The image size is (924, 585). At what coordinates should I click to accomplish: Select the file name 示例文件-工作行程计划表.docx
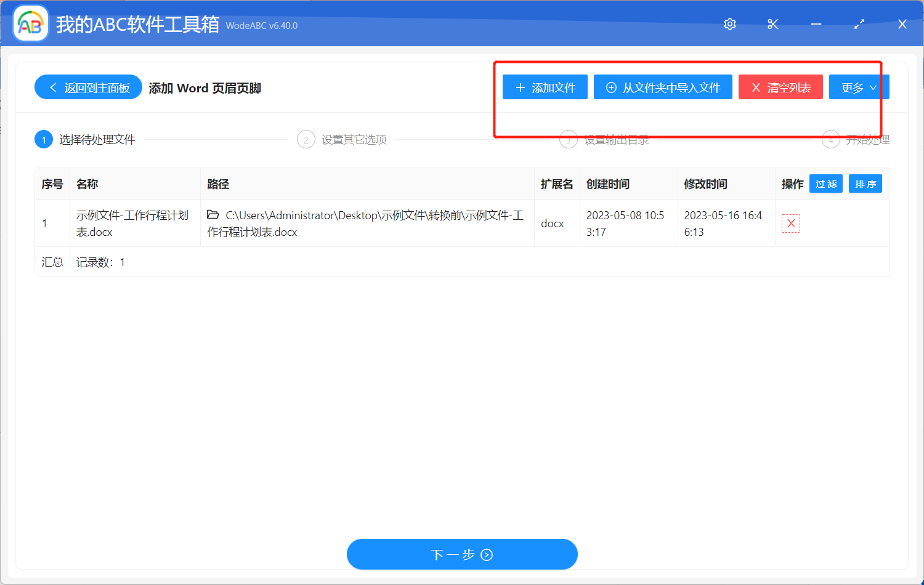(x=131, y=223)
